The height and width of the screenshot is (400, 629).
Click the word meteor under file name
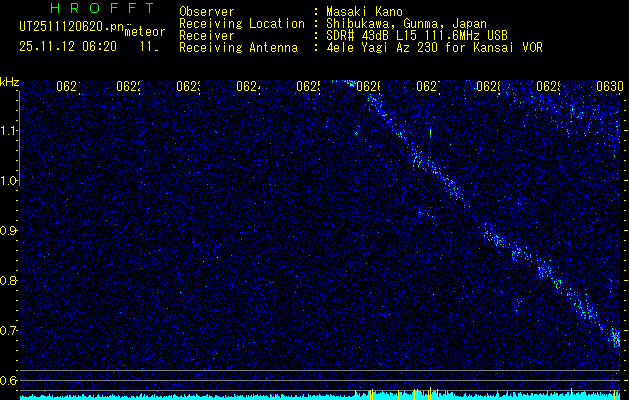(x=145, y=32)
